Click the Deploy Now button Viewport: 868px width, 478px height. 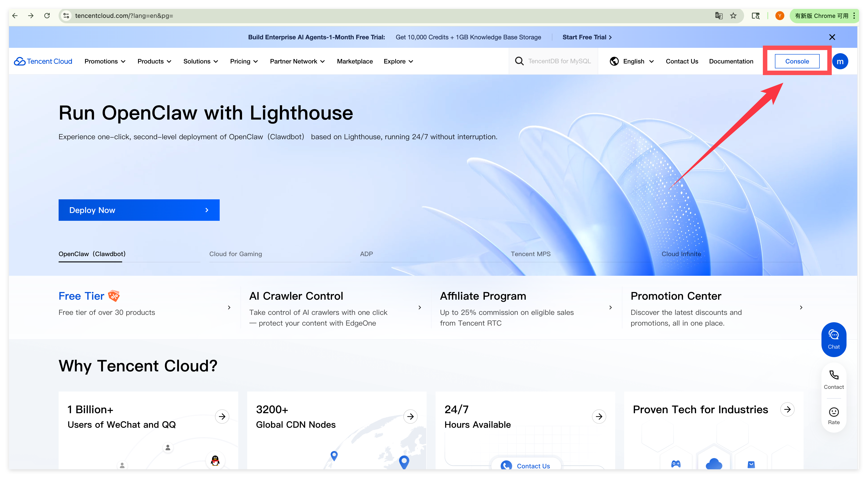click(x=139, y=210)
